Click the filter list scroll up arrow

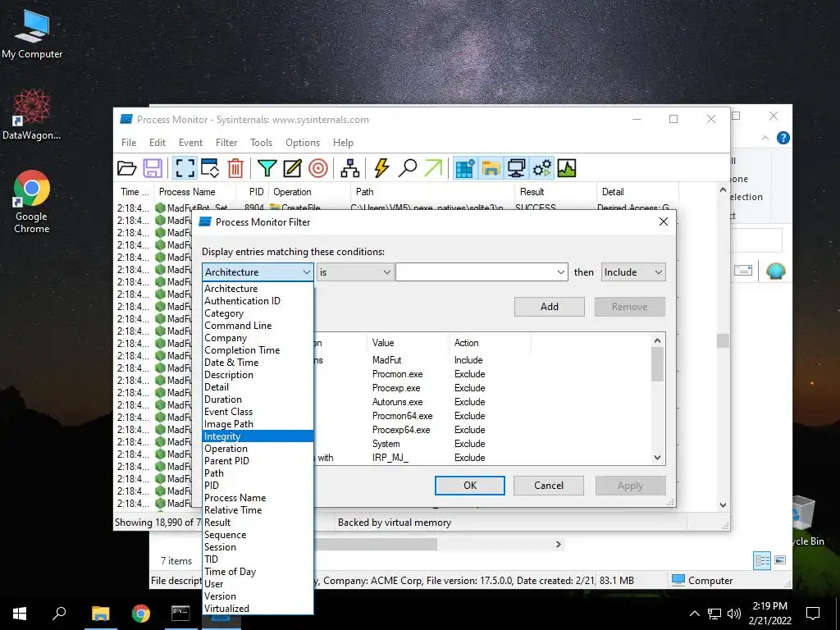pos(658,340)
